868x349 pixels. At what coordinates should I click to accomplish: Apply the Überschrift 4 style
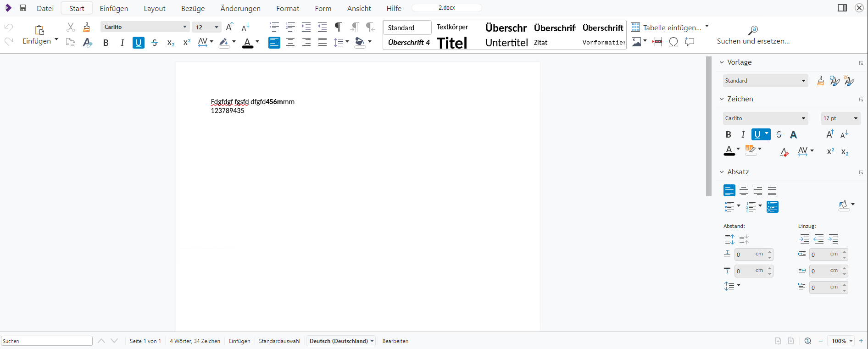tap(409, 43)
